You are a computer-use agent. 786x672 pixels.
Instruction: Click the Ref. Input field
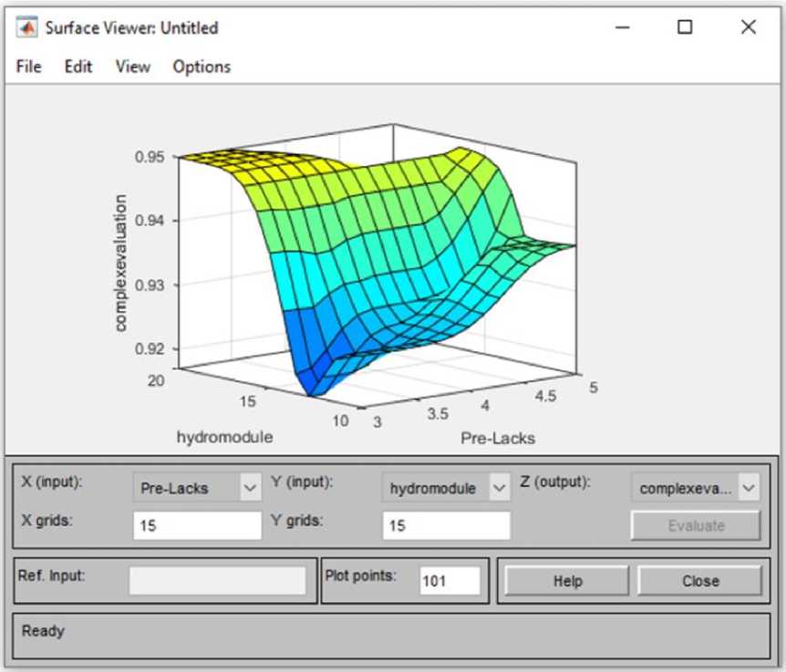click(217, 580)
